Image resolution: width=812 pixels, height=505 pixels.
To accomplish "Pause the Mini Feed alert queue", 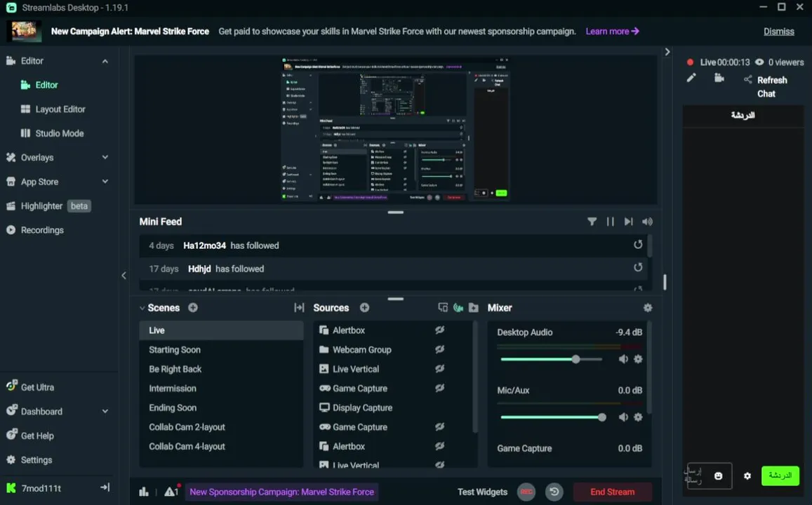I will pos(611,222).
